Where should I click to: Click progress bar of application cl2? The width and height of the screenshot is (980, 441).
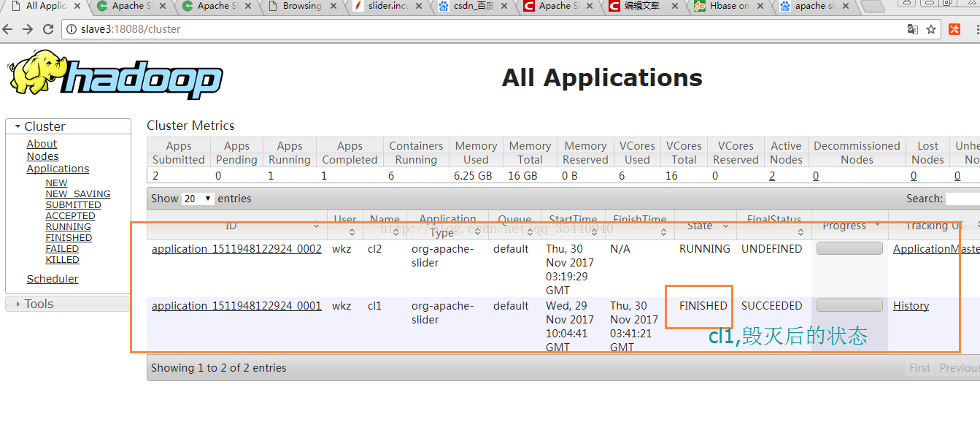[x=849, y=248]
